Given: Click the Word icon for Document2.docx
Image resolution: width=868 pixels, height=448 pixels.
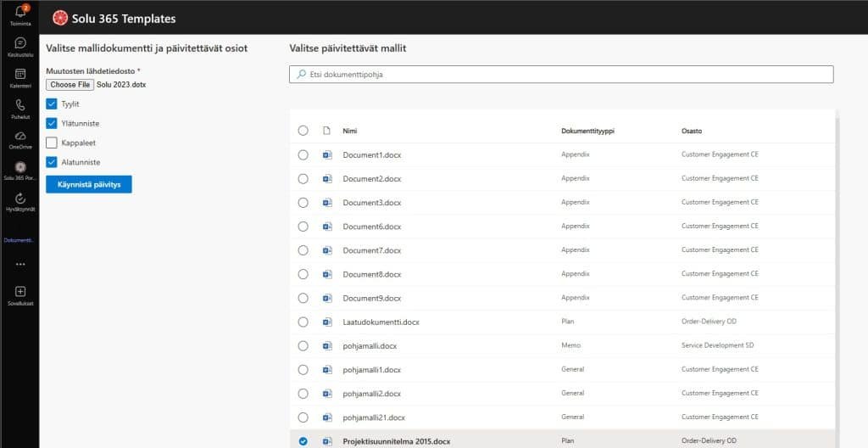Looking at the screenshot, I should tap(327, 179).
